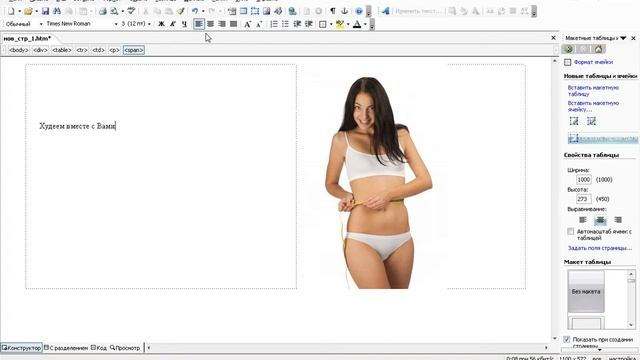Click the Decrease font size icon
The image size is (640, 360).
(259, 24)
